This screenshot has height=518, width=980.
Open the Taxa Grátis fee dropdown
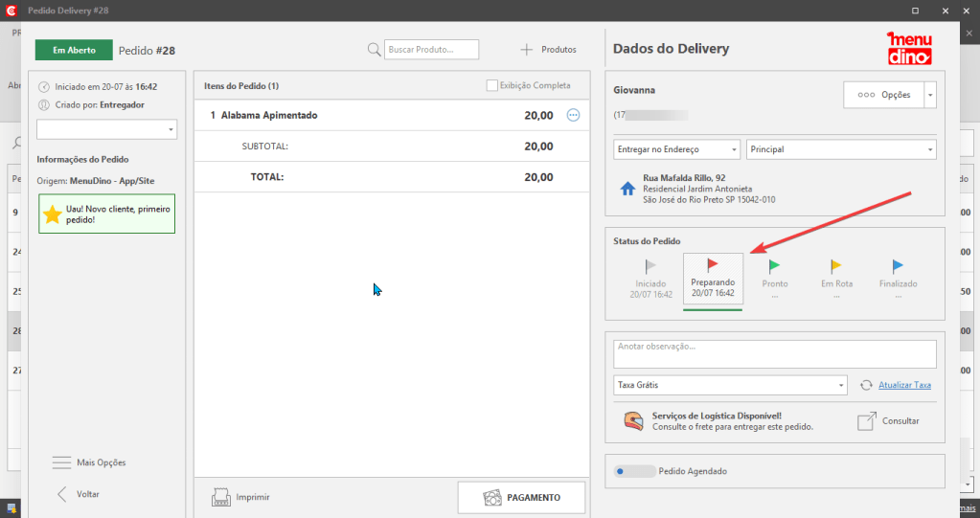[730, 385]
